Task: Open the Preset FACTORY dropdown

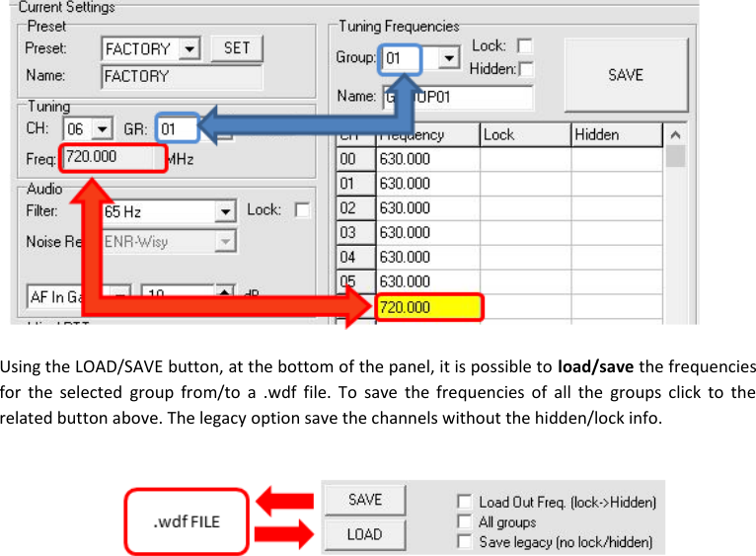Action: pos(189,48)
